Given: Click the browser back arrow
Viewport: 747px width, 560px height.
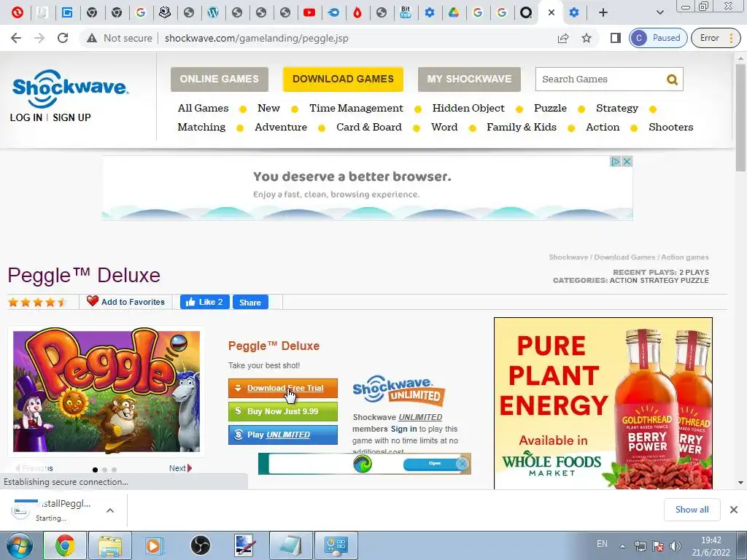Looking at the screenshot, I should pyautogui.click(x=16, y=38).
